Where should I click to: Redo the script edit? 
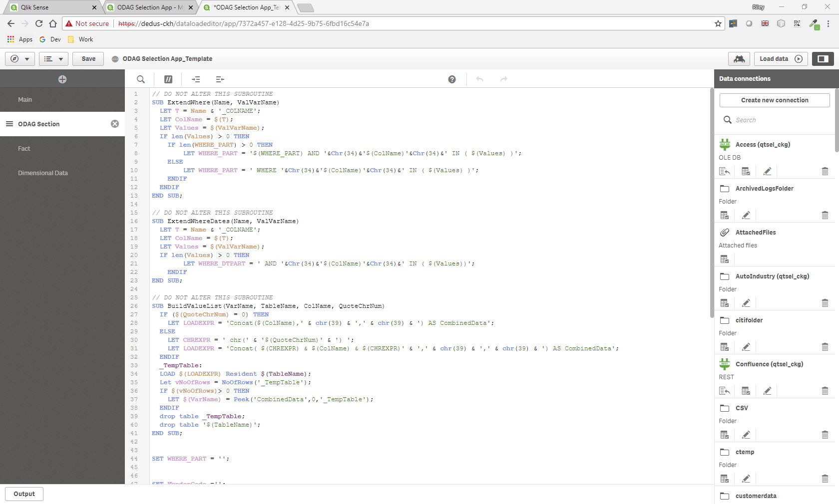pyautogui.click(x=504, y=79)
